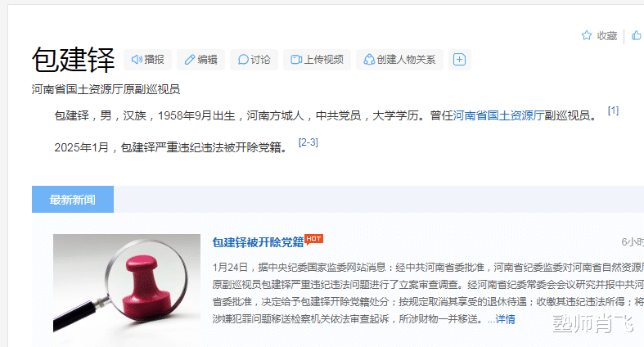Select the 最新新闻 tab
The height and width of the screenshot is (347, 644).
[73, 199]
